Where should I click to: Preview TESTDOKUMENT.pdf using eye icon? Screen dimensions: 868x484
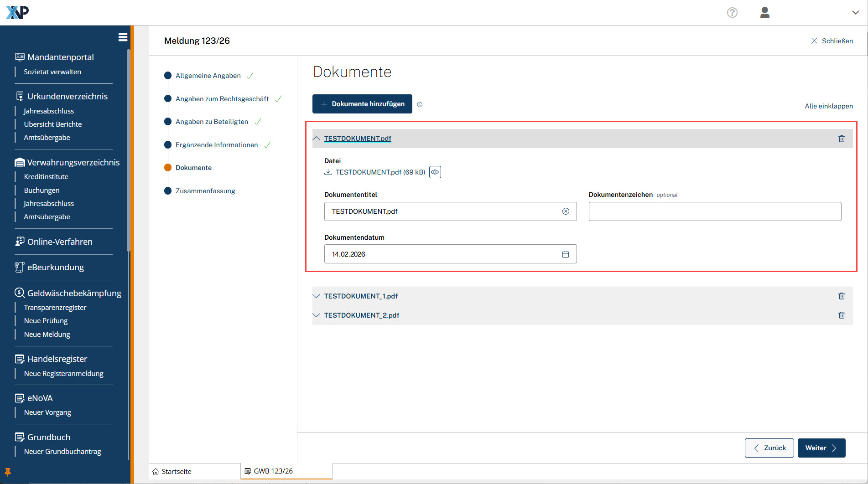pos(435,172)
